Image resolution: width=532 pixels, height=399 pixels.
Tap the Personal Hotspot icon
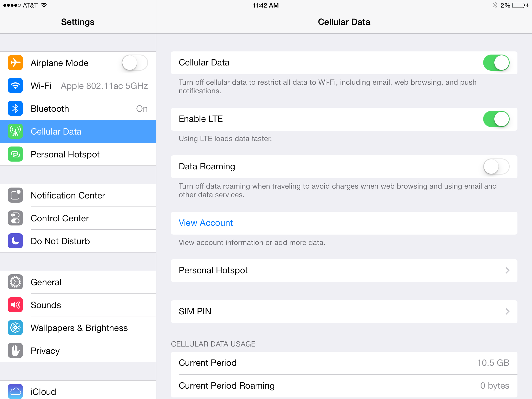point(15,154)
